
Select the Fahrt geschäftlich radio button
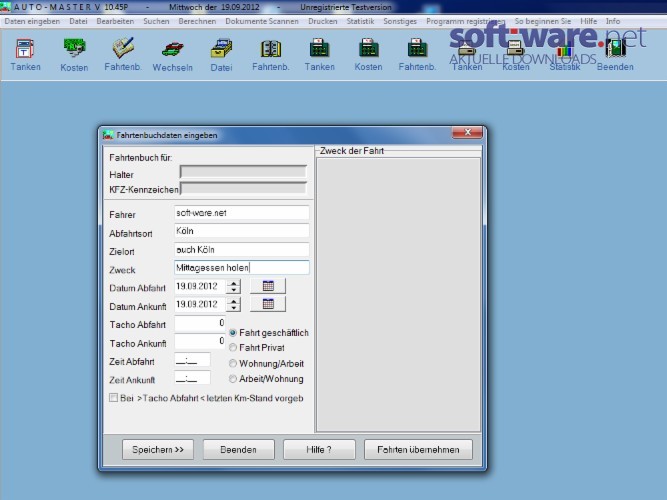coord(233,333)
